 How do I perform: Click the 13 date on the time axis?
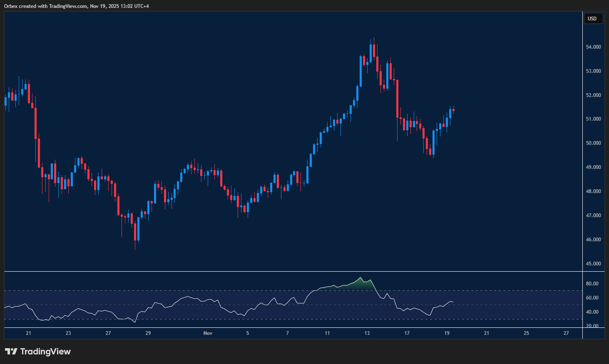(367, 333)
